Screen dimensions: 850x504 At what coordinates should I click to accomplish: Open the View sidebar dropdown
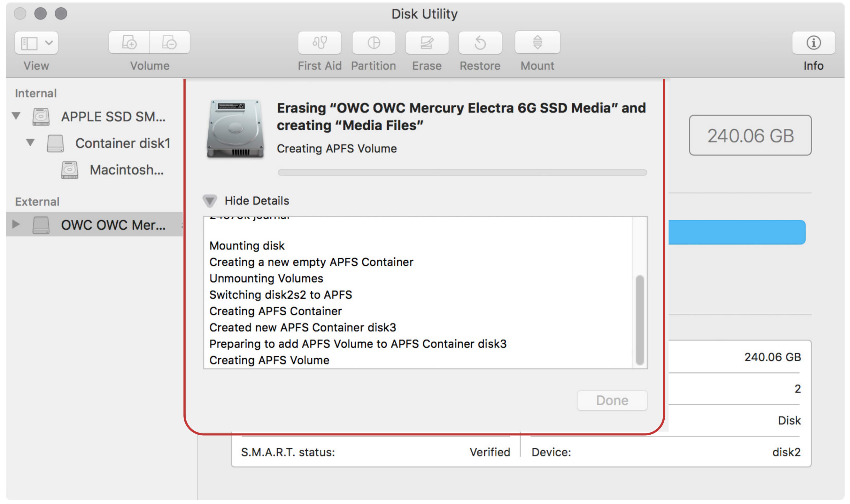pyautogui.click(x=36, y=43)
